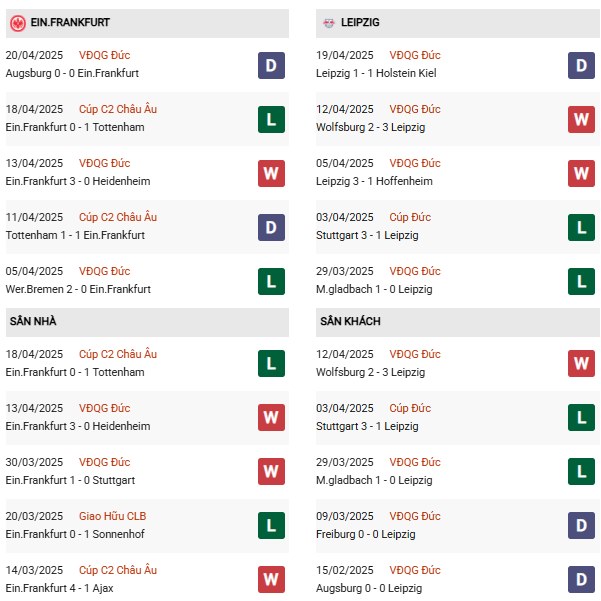Screen dimensions: 601x601
Task: Click the Eintracht Frankfurt team logo
Action: 17,22
